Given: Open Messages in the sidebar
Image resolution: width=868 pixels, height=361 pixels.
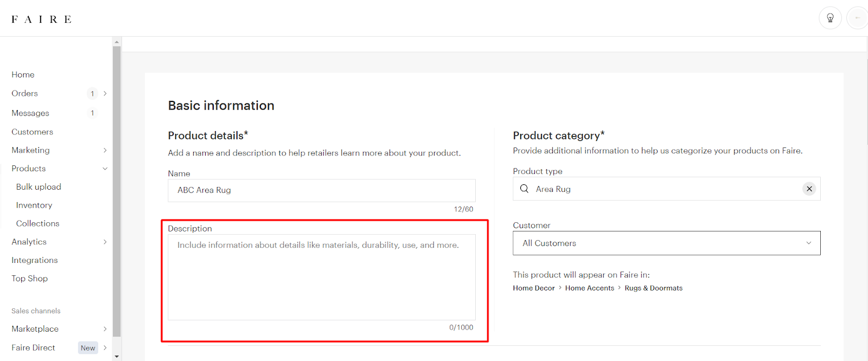Looking at the screenshot, I should 30,113.
